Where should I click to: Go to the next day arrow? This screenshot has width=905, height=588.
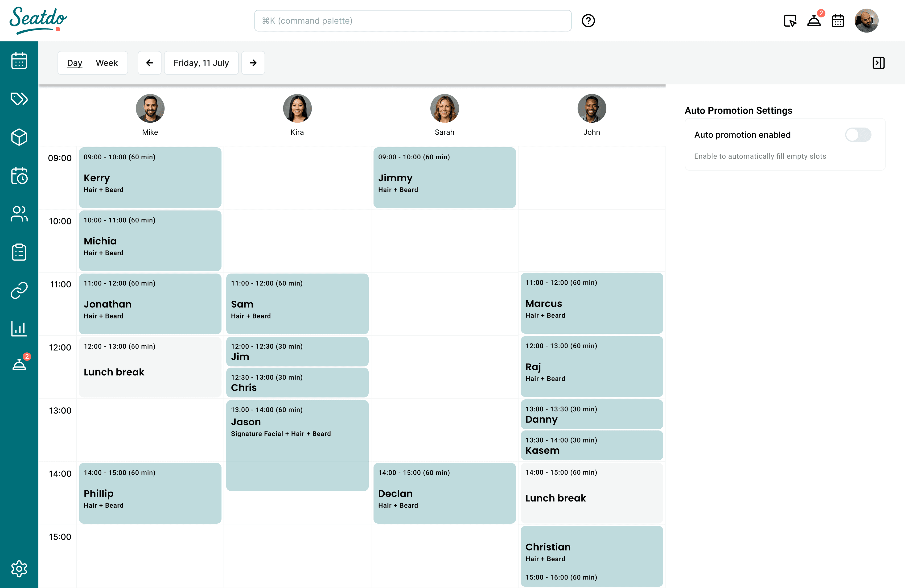pos(253,63)
